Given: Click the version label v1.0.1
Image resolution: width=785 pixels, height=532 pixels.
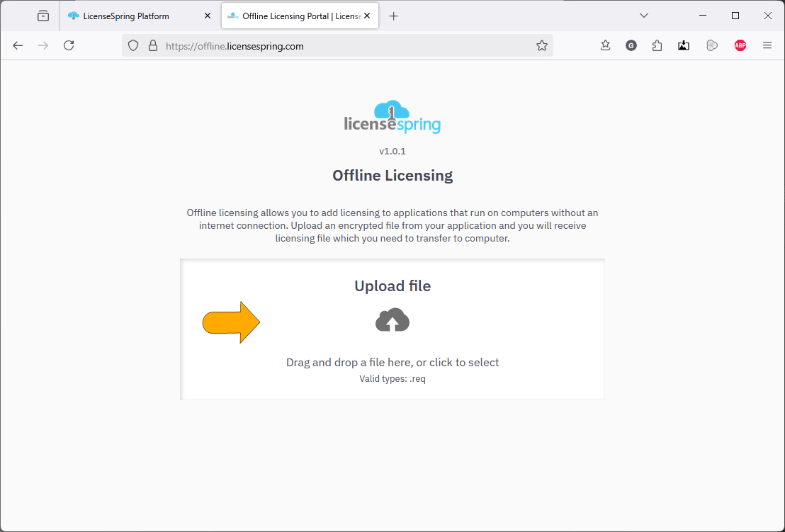Looking at the screenshot, I should [x=392, y=151].
